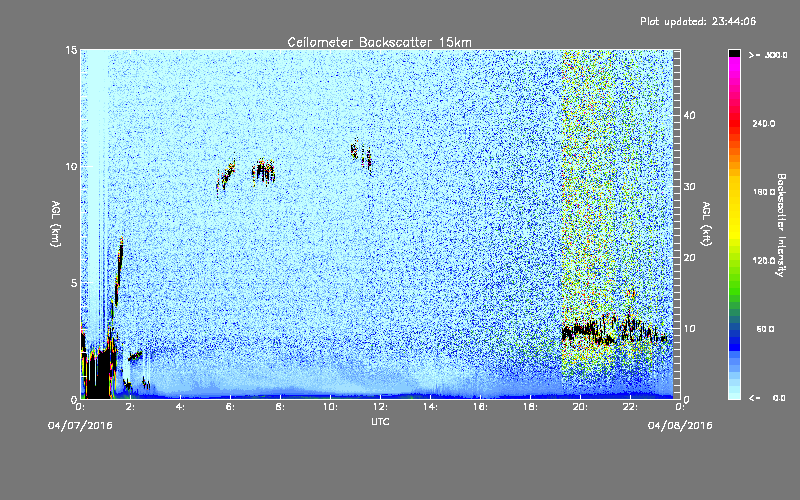Click the colorbar value label 120.0
The height and width of the screenshot is (500, 800).
pos(764,261)
